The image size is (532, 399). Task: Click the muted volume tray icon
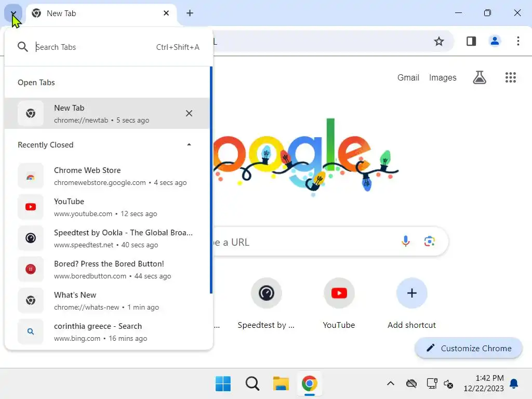[x=448, y=384]
